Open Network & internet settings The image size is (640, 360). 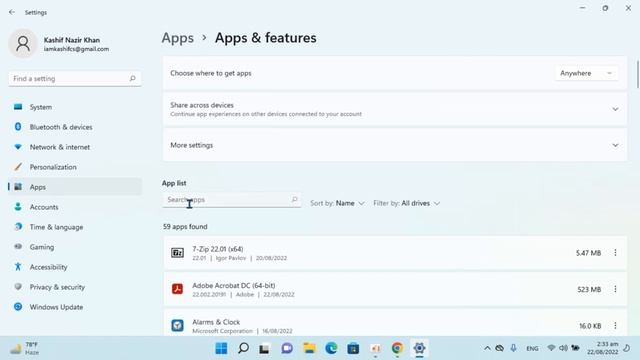click(x=75, y=147)
